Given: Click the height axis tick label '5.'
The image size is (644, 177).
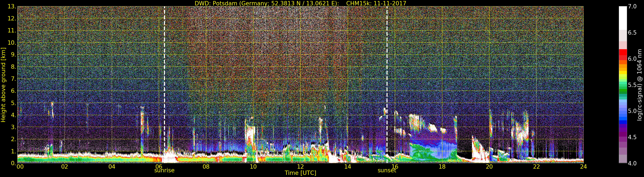Looking at the screenshot, I should tap(13, 103).
